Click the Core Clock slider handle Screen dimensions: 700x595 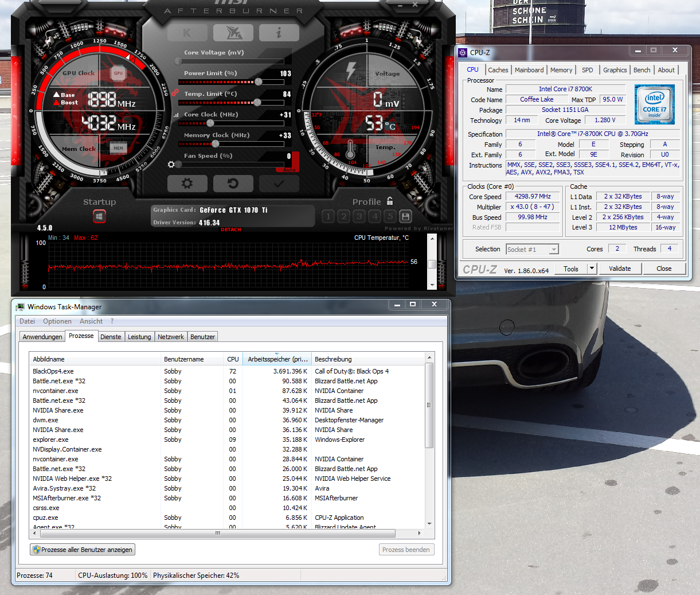point(210,123)
